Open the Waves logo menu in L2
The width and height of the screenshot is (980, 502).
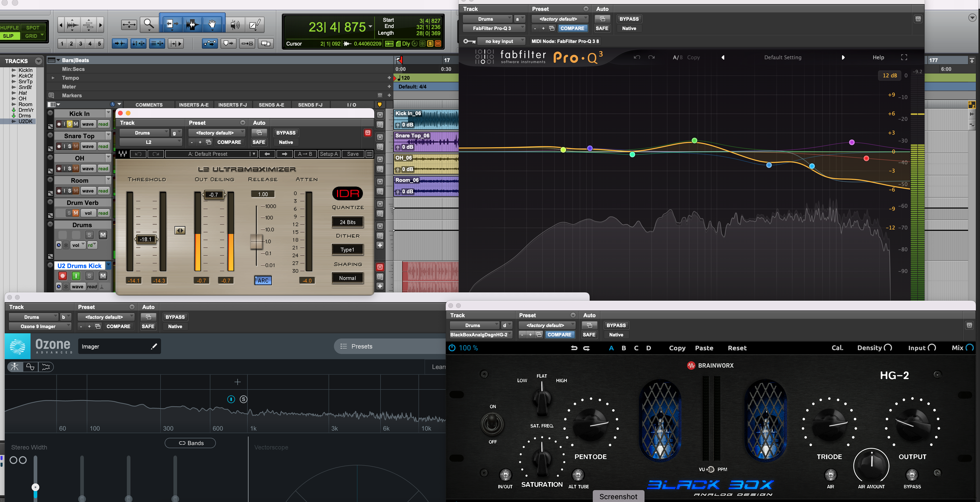point(123,154)
